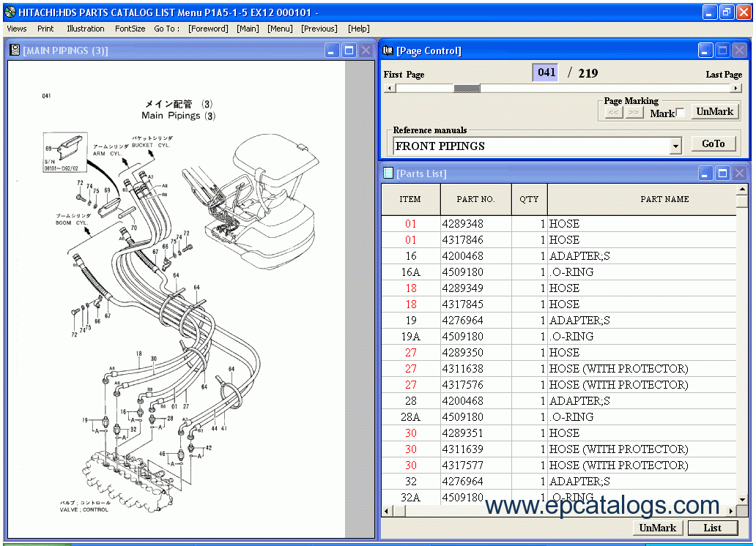Image resolution: width=756 pixels, height=546 pixels.
Task: Go to the Foreword section
Action: click(208, 29)
